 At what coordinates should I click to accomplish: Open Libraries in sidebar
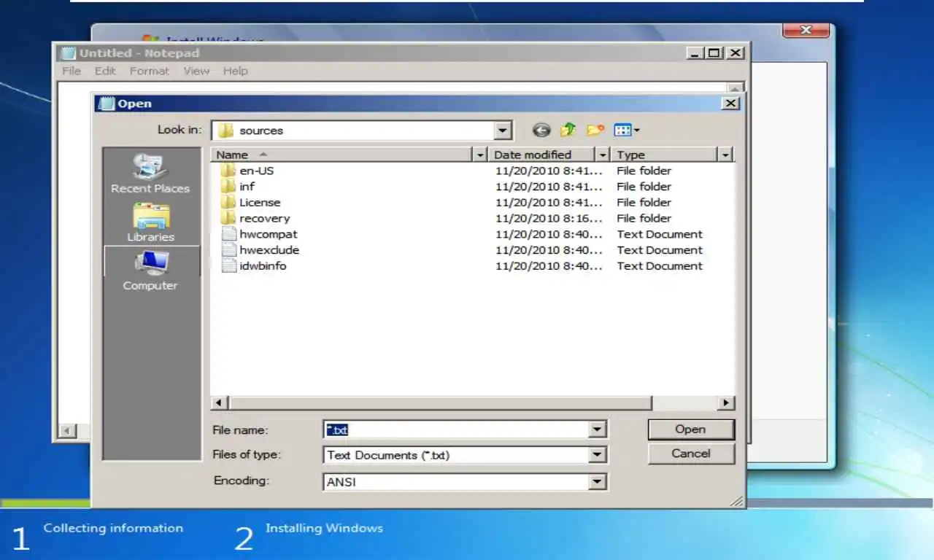150,222
